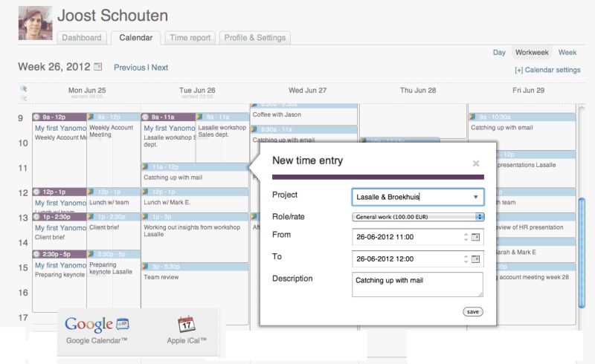Open Monday 9a-12p My first Yanomo entry

(59, 149)
